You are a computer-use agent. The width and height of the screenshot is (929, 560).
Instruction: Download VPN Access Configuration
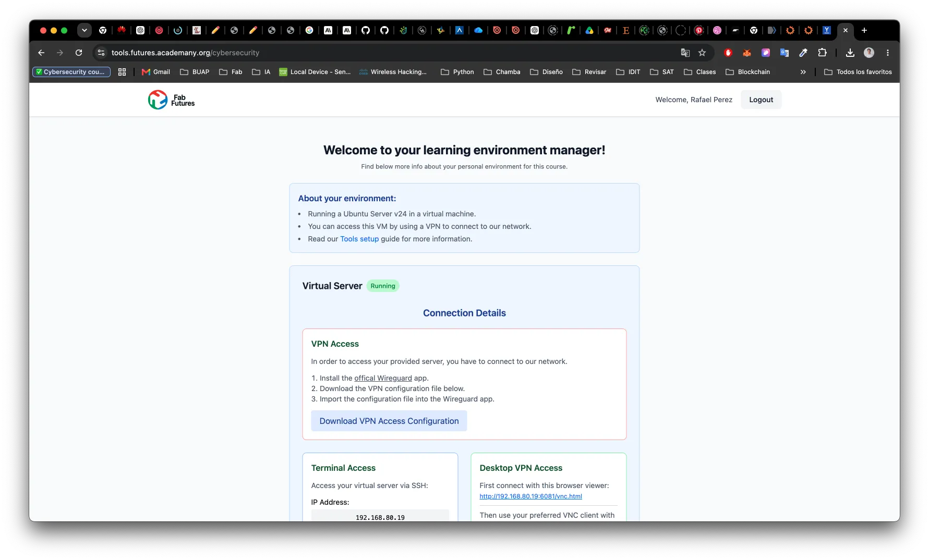coord(389,421)
